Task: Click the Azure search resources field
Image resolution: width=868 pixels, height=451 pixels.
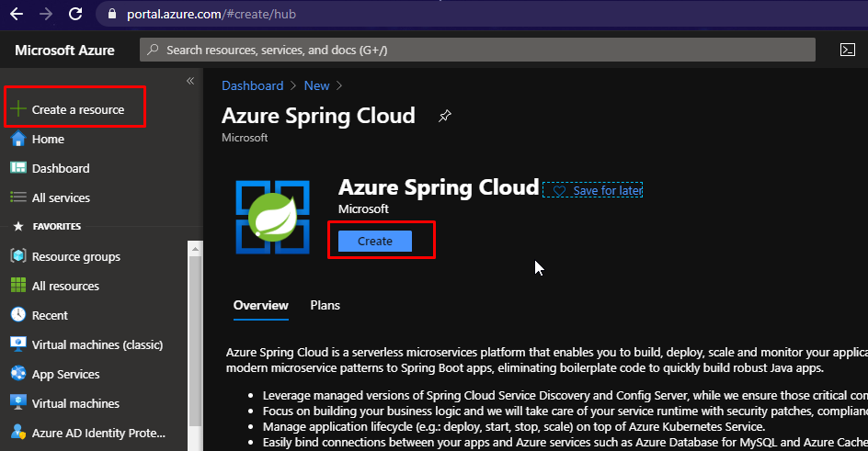Action: click(x=478, y=50)
